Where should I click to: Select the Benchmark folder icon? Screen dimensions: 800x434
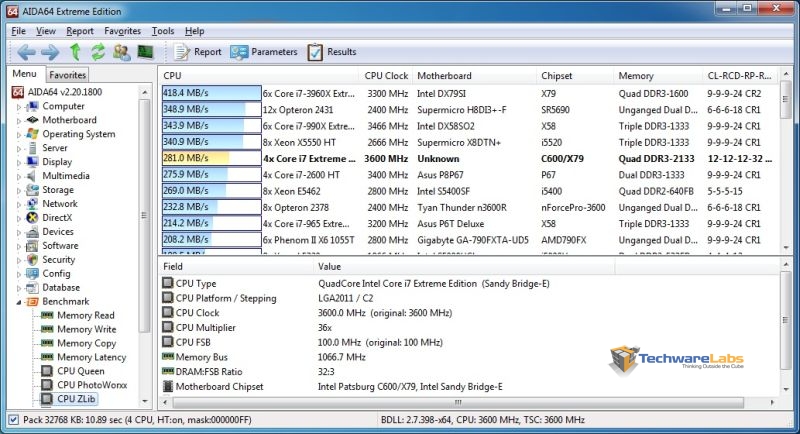(33, 301)
